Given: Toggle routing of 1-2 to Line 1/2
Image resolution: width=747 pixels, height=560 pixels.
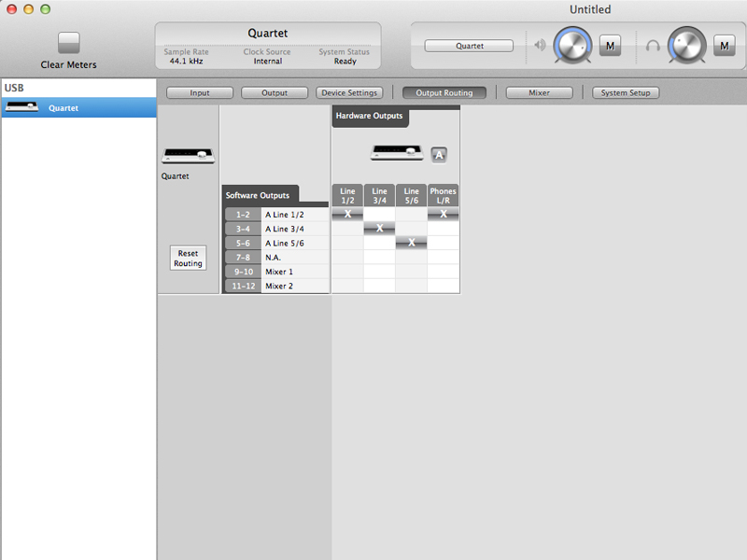Looking at the screenshot, I should tap(347, 215).
